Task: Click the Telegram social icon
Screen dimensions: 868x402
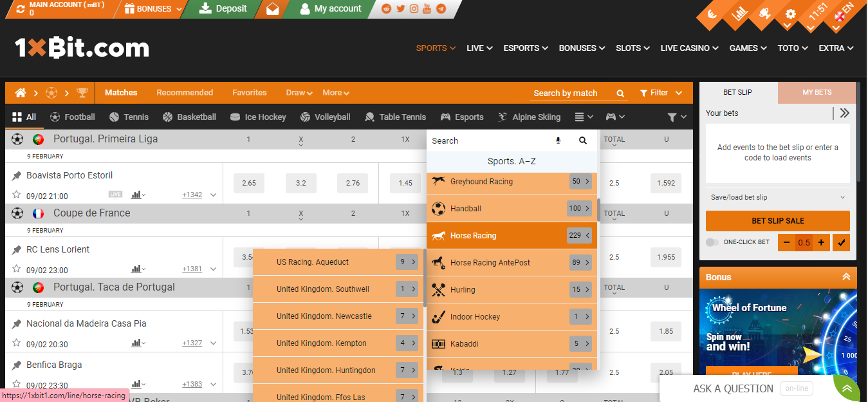Action: (441, 9)
